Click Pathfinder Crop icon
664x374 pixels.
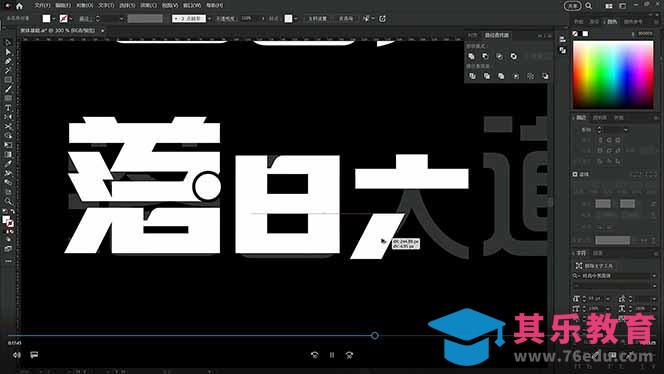516,76
